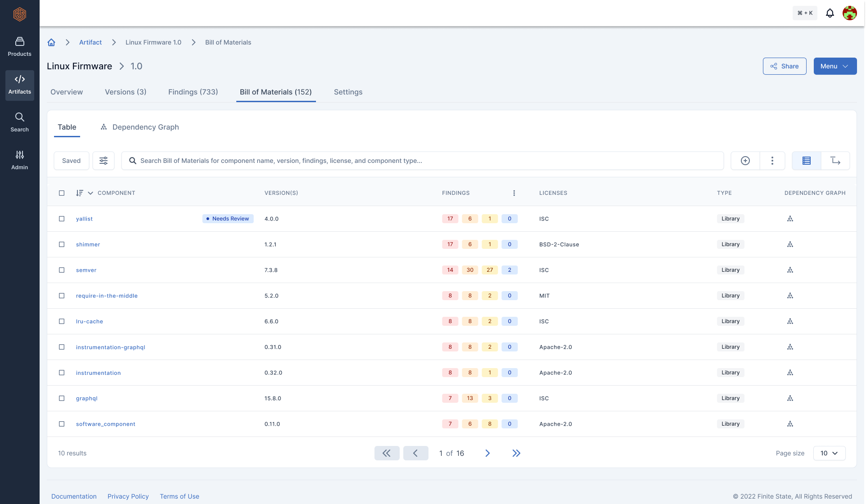Open Artifacts in the sidebar
This screenshot has height=504, width=866.
[19, 85]
